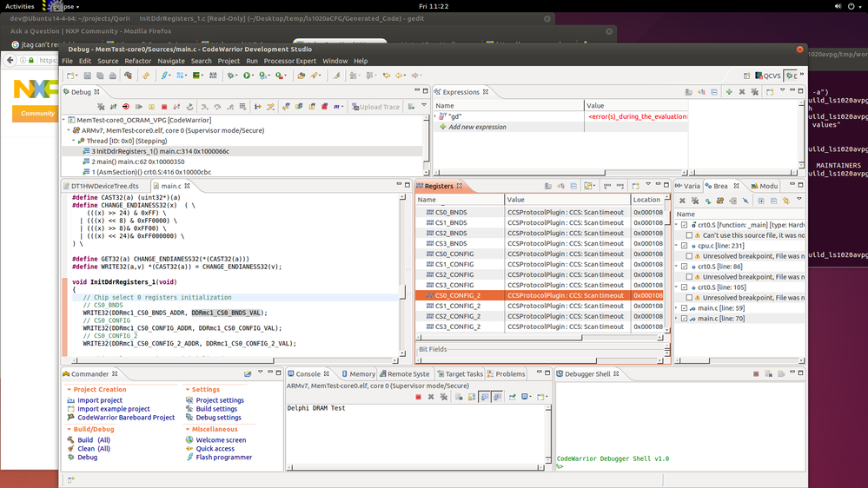This screenshot has height=488, width=868.
Task: Collapse the ARMv7 MemTest-core0.elf node
Action: 70,130
